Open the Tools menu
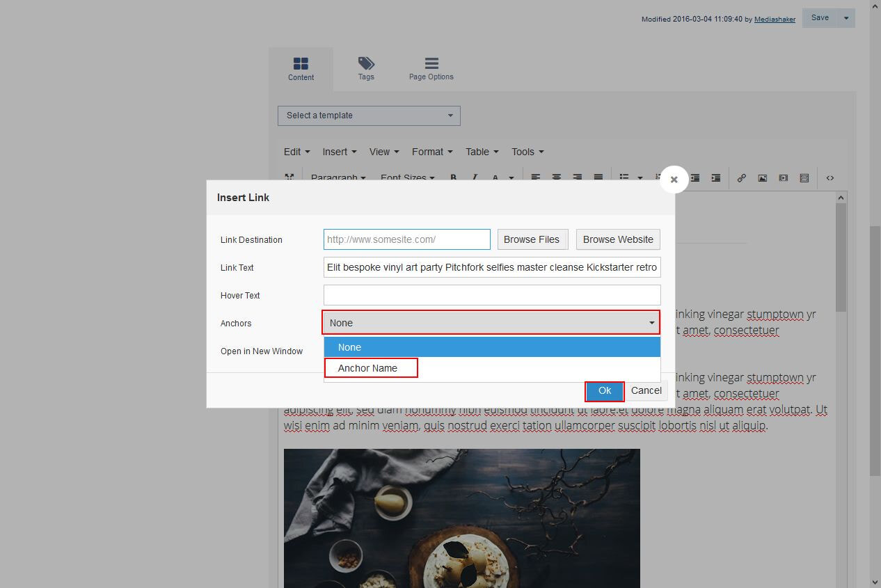The height and width of the screenshot is (588, 881). click(527, 152)
